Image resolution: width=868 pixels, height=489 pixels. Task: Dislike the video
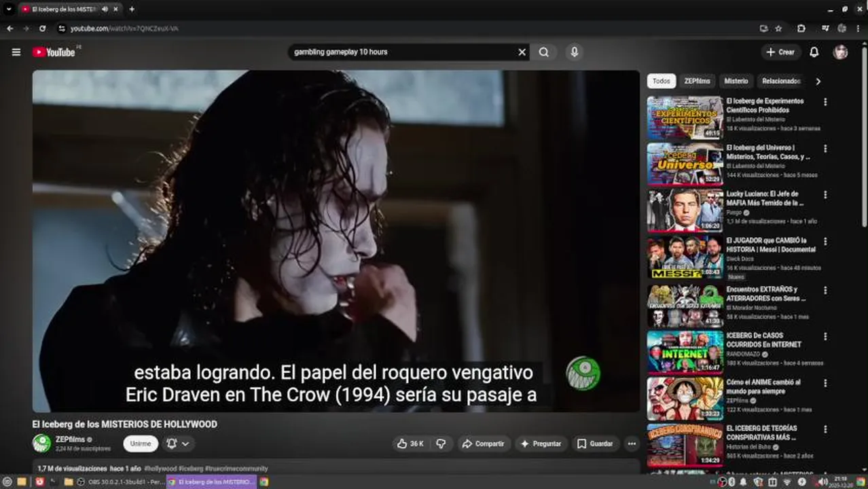[441, 443]
